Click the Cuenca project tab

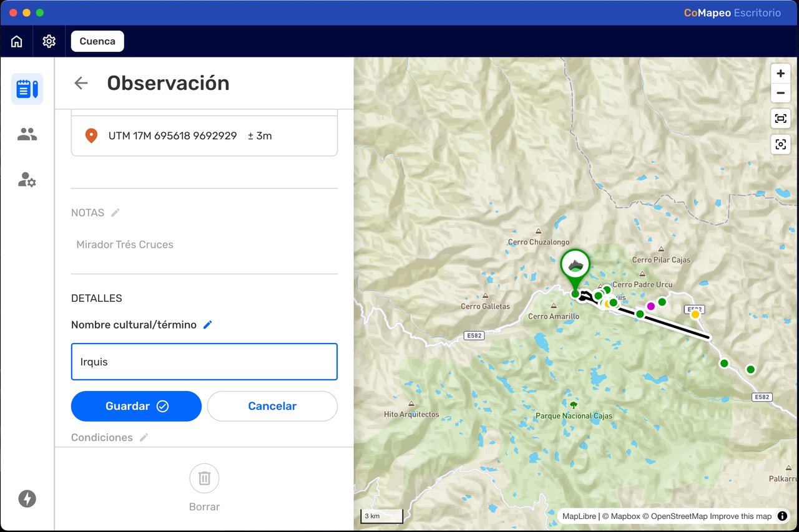click(x=97, y=41)
